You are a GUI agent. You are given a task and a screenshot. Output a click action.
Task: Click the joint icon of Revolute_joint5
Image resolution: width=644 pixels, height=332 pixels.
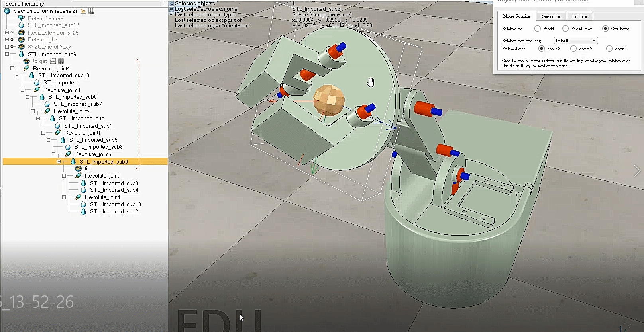68,154
